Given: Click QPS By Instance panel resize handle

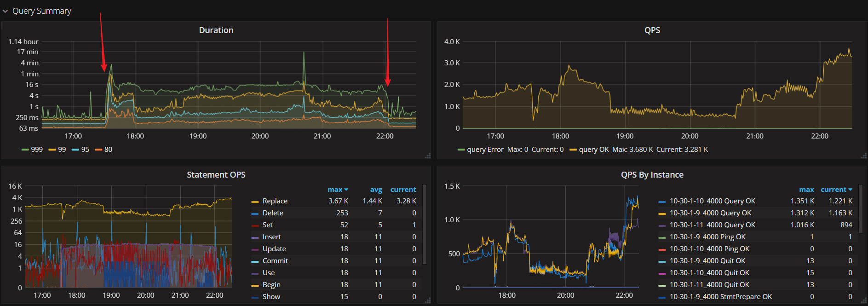Looking at the screenshot, I should pyautogui.click(x=863, y=300).
